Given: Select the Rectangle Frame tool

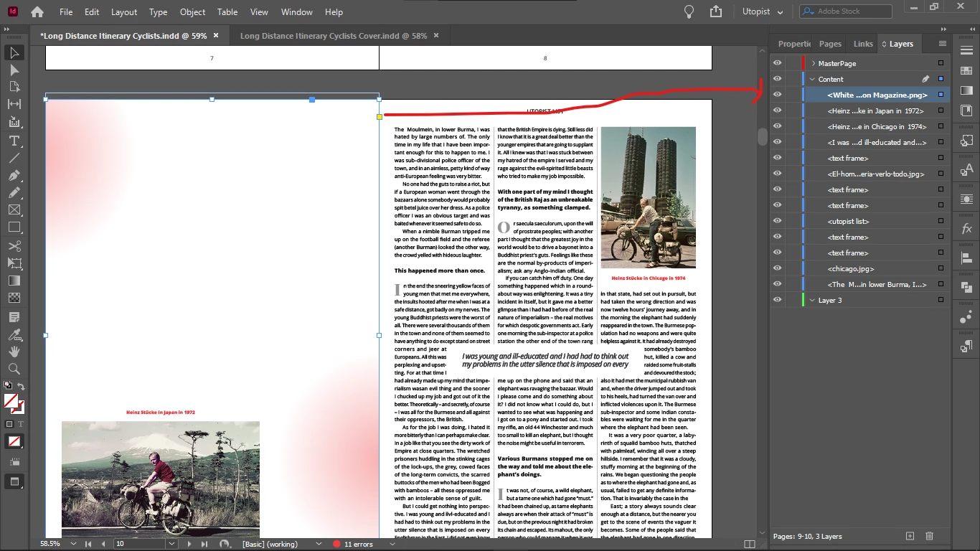Looking at the screenshot, I should (14, 210).
